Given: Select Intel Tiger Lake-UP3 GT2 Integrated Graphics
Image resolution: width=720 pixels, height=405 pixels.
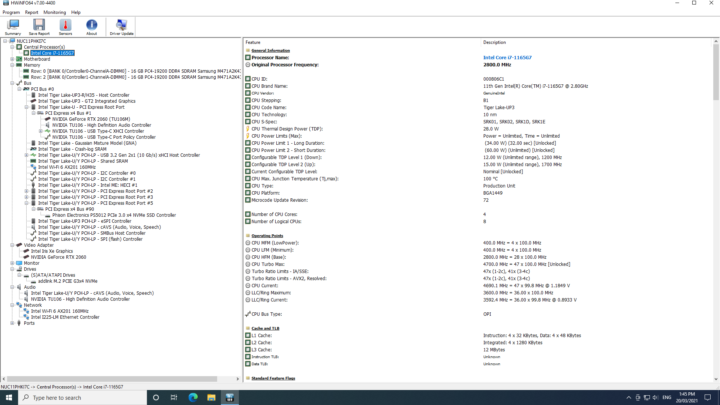Looking at the screenshot, I should click(x=87, y=101).
